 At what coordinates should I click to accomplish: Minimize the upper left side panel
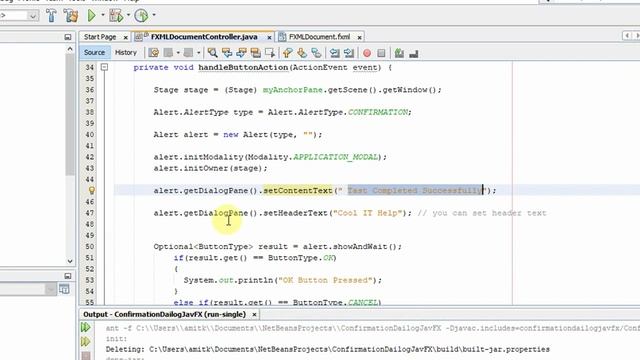tap(68, 37)
